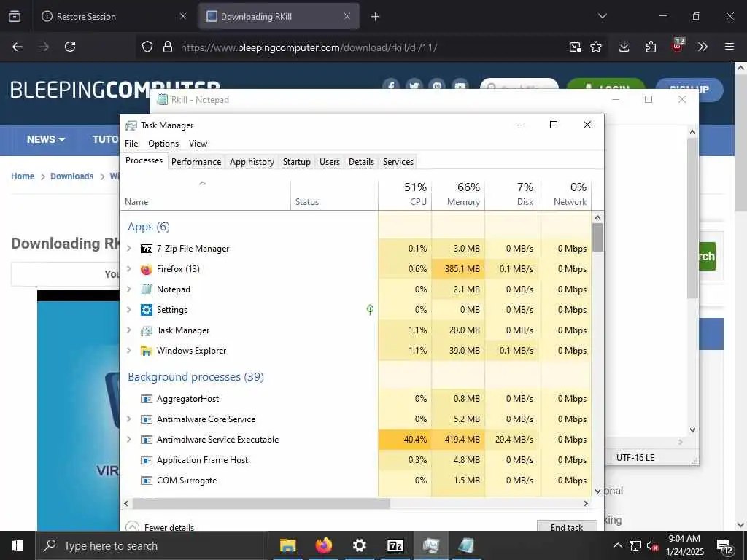Reload the page in Firefox
This screenshot has width=747, height=560.
coord(70,47)
